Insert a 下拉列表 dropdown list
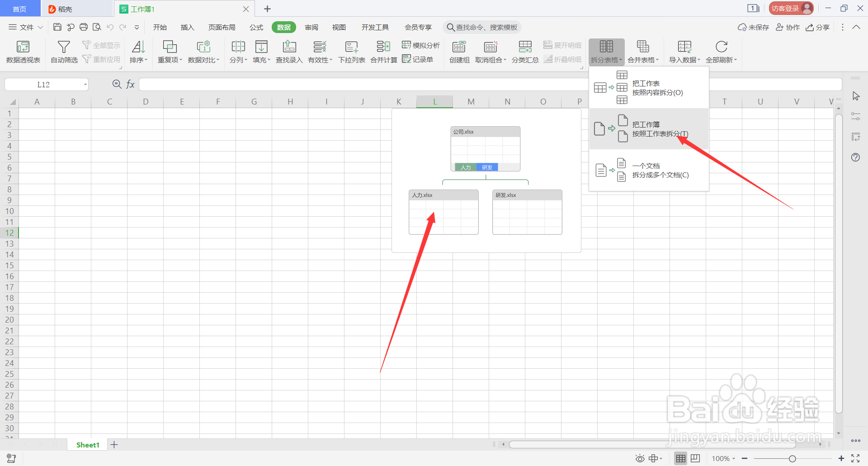This screenshot has width=868, height=466. 351,52
